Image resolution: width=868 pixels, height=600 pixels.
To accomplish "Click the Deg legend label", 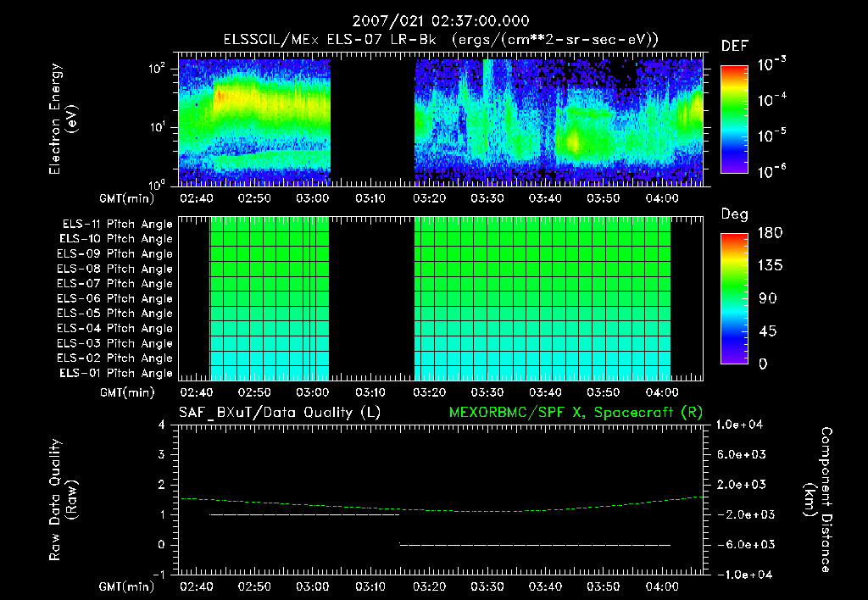I will 735,214.
